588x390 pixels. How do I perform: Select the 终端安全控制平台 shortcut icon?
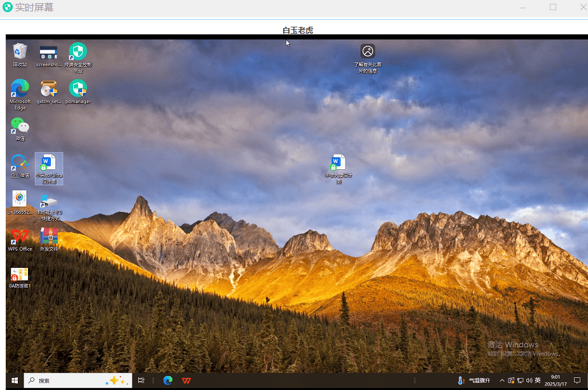pos(78,52)
